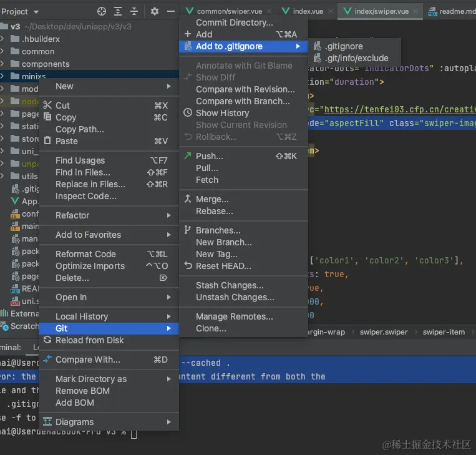Open the New submenu

click(109, 86)
